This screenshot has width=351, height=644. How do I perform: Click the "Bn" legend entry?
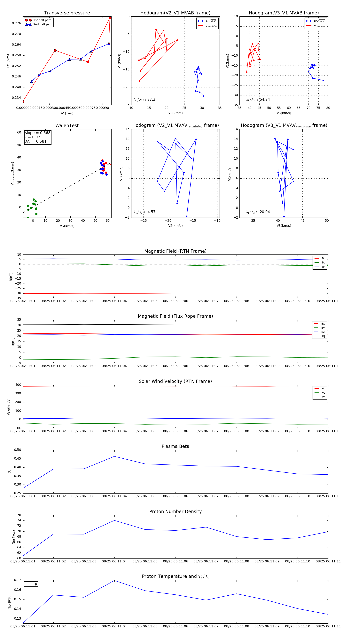tap(320, 267)
